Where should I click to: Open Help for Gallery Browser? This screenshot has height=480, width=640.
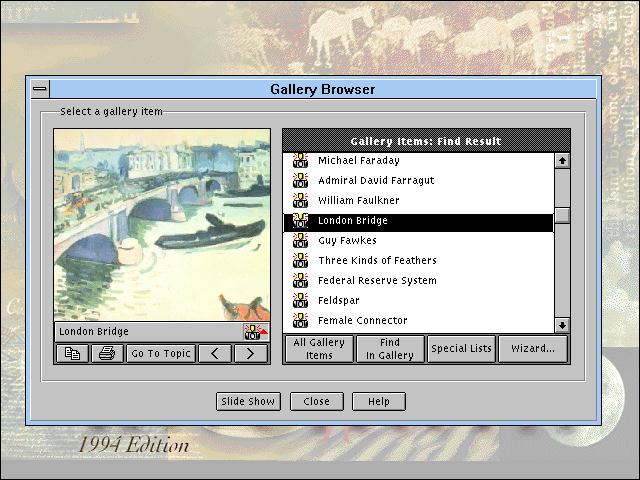coord(379,402)
